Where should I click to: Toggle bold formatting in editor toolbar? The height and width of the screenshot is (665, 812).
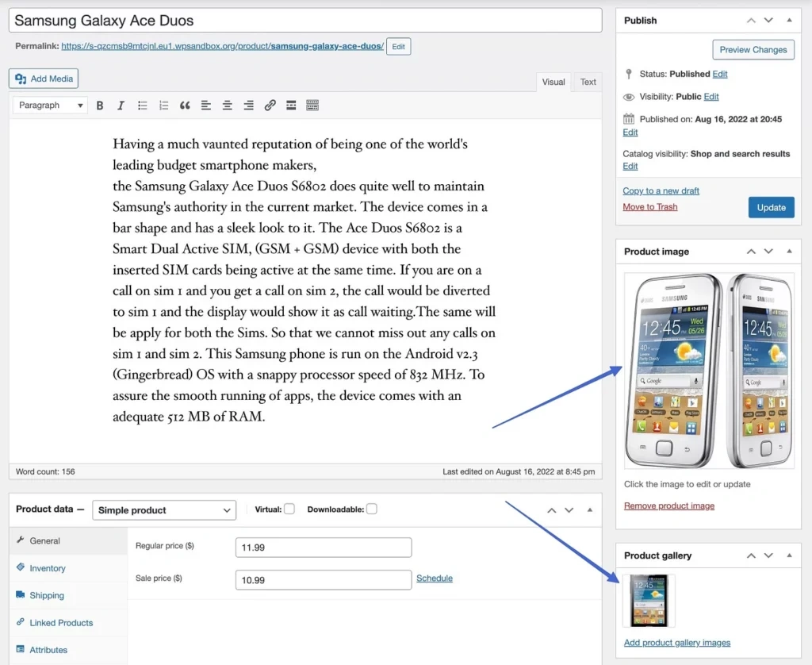coord(100,106)
